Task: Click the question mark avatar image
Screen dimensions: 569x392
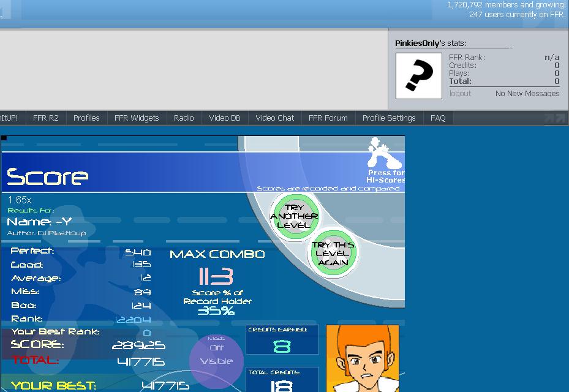Action: click(419, 76)
